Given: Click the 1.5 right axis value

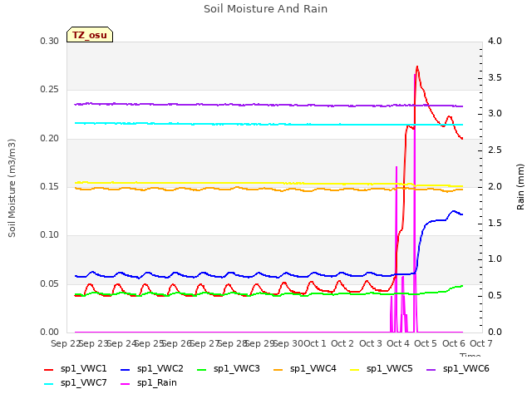Looking at the screenshot, I should point(495,224).
